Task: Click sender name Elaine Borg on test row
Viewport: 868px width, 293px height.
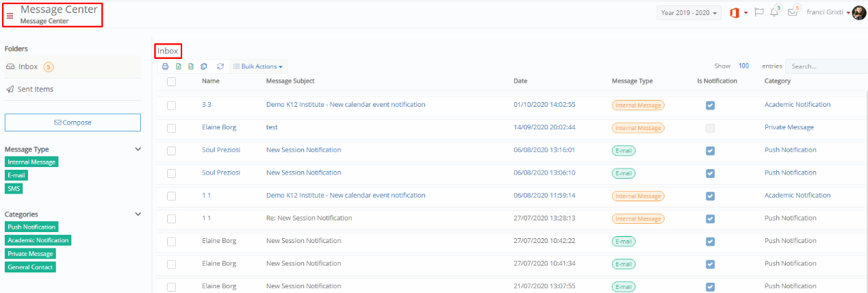Action: [x=219, y=127]
